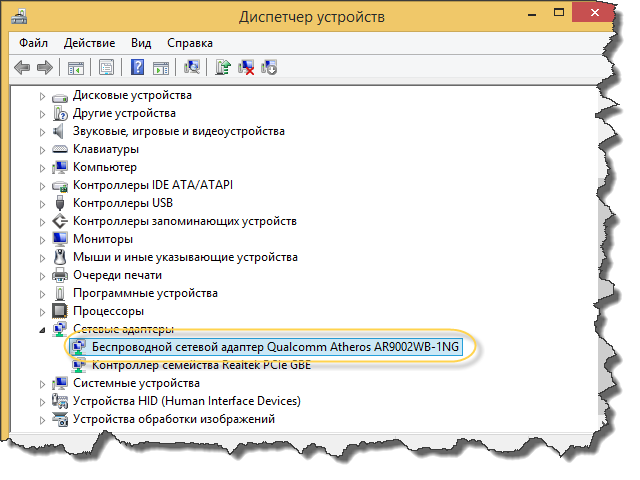The height and width of the screenshot is (480, 640).
Task: Click the Update driver software toolbar icon
Action: coord(223,67)
